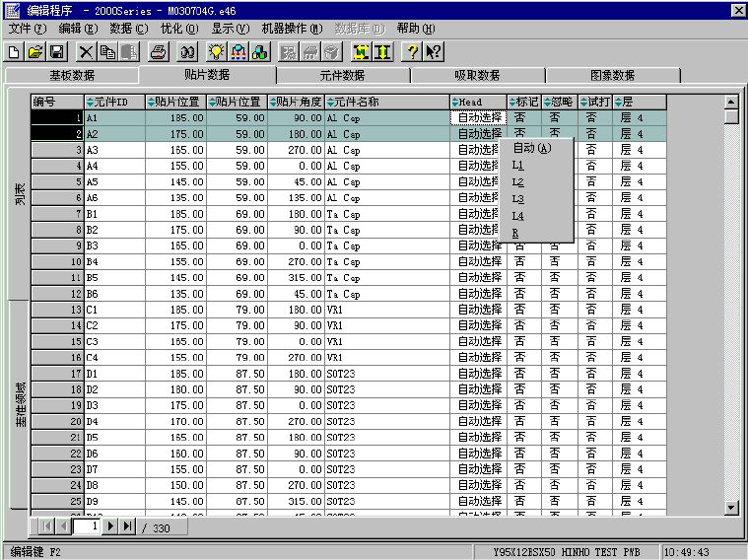Image resolution: width=748 pixels, height=560 pixels.
Task: Click the Cut (X) toolbar icon
Action: click(x=87, y=52)
